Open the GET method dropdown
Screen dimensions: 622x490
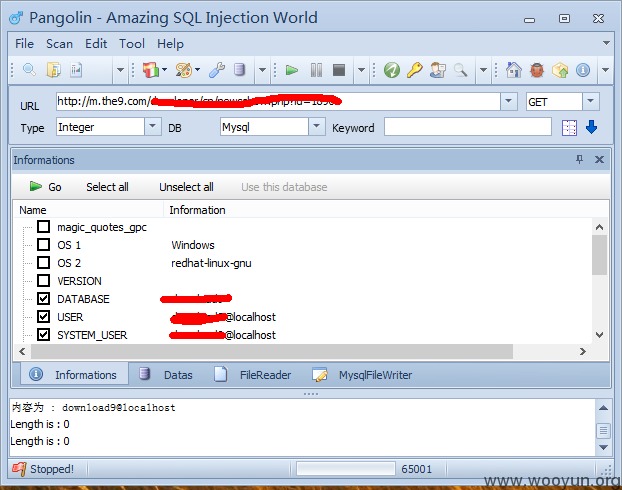(x=591, y=101)
